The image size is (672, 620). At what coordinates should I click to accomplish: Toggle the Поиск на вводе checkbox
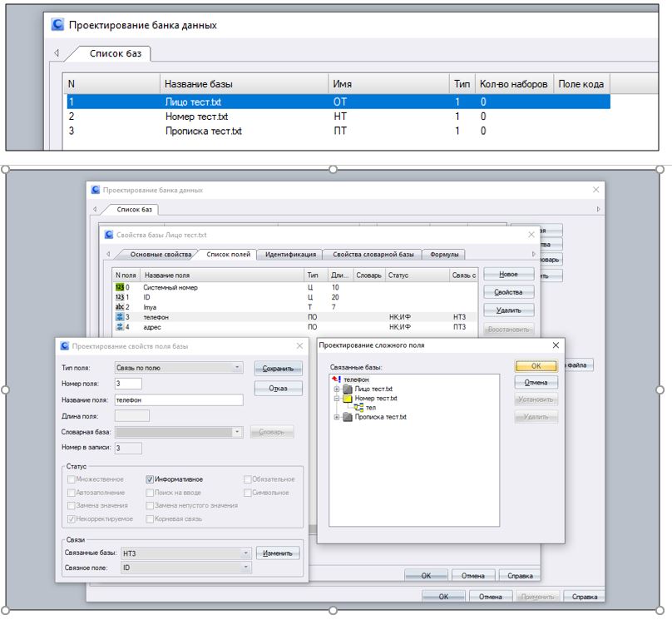coord(150,493)
